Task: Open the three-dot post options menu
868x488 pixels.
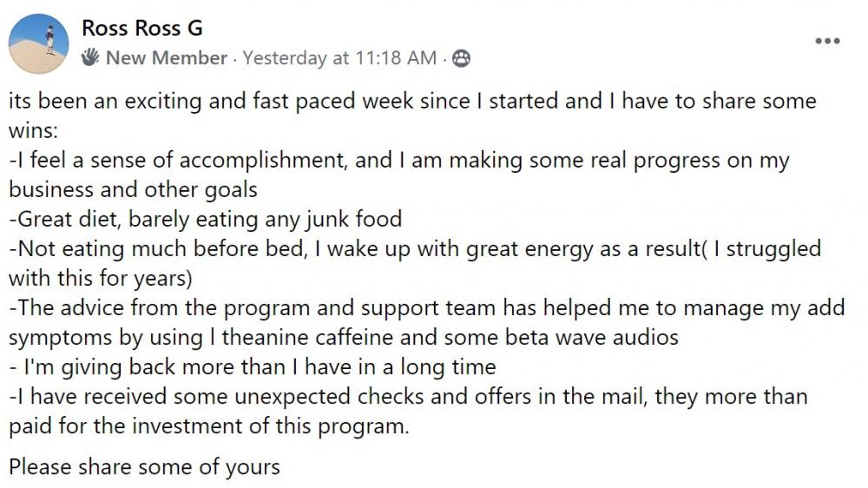Action: click(827, 41)
